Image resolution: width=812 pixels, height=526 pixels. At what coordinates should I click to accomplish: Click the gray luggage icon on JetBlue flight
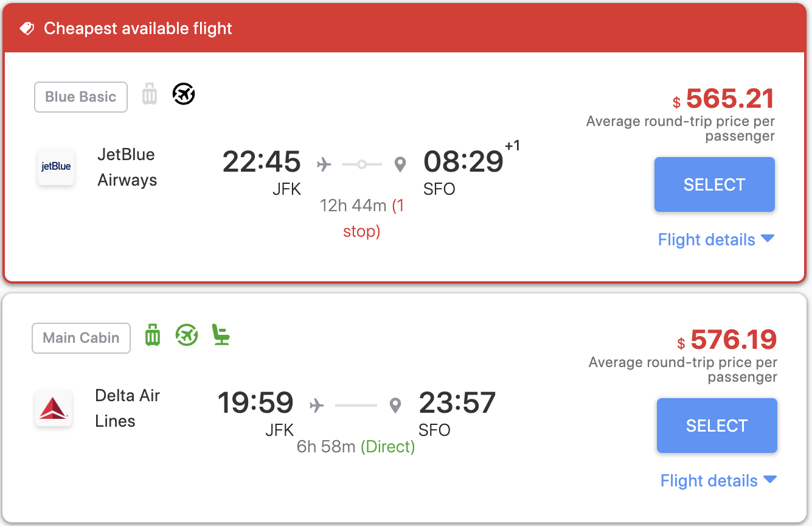coord(150,94)
